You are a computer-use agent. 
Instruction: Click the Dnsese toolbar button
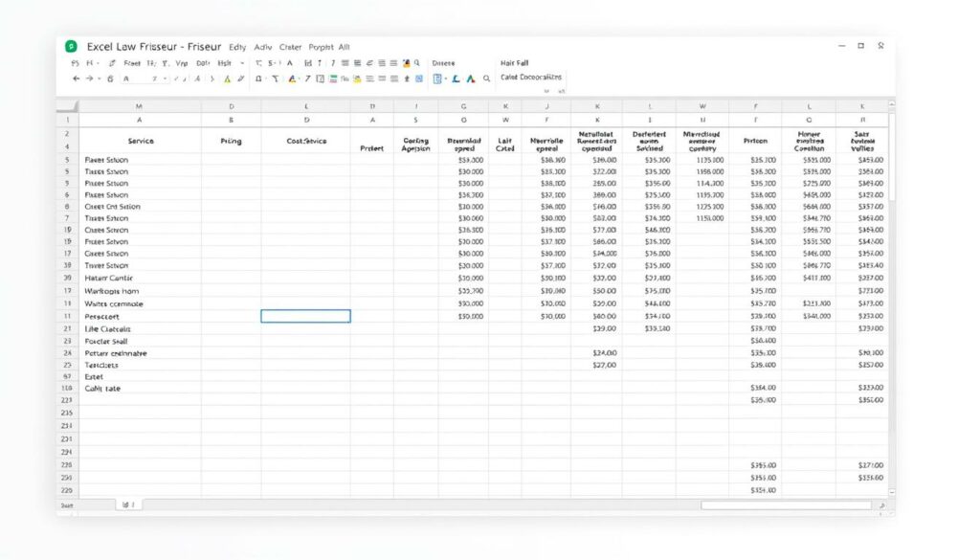coord(444,63)
